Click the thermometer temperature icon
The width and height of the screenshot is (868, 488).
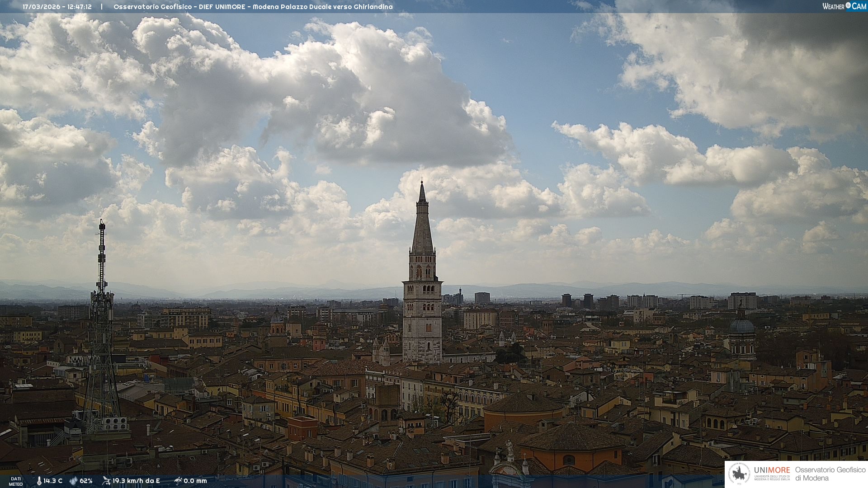tap(39, 481)
